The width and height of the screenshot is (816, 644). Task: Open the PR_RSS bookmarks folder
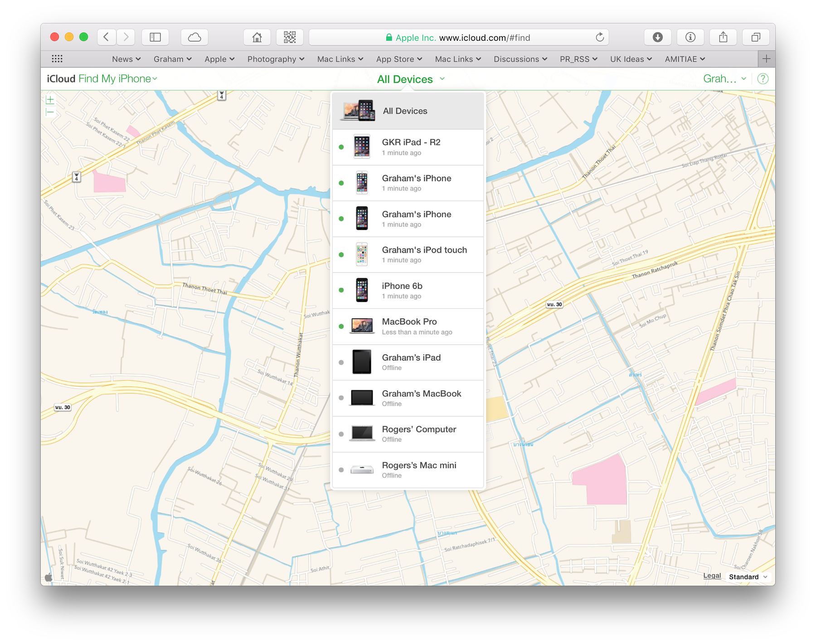(x=579, y=59)
